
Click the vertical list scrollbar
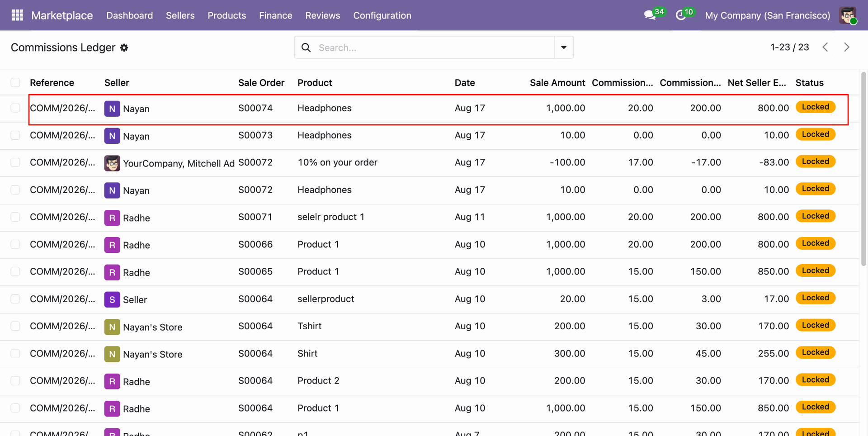(863, 169)
